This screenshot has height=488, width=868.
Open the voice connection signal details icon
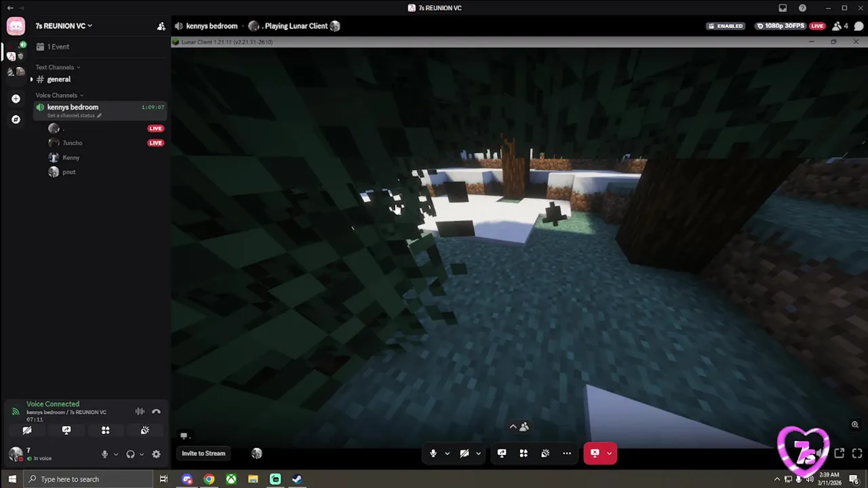(16, 411)
